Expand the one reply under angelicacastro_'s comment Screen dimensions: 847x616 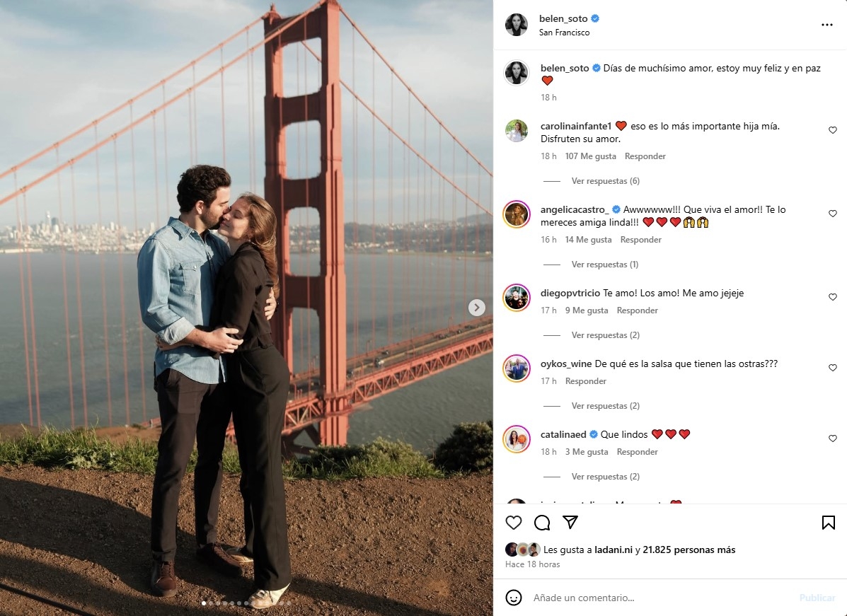pyautogui.click(x=604, y=265)
